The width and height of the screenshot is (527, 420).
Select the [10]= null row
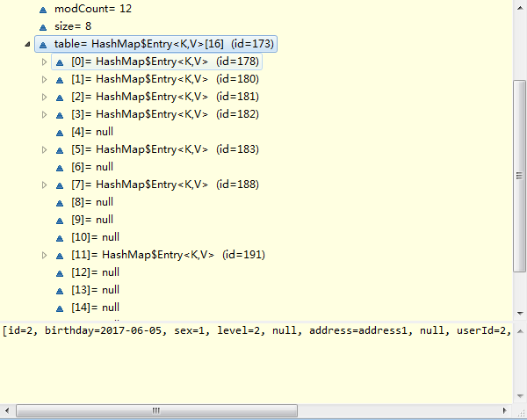click(x=95, y=237)
